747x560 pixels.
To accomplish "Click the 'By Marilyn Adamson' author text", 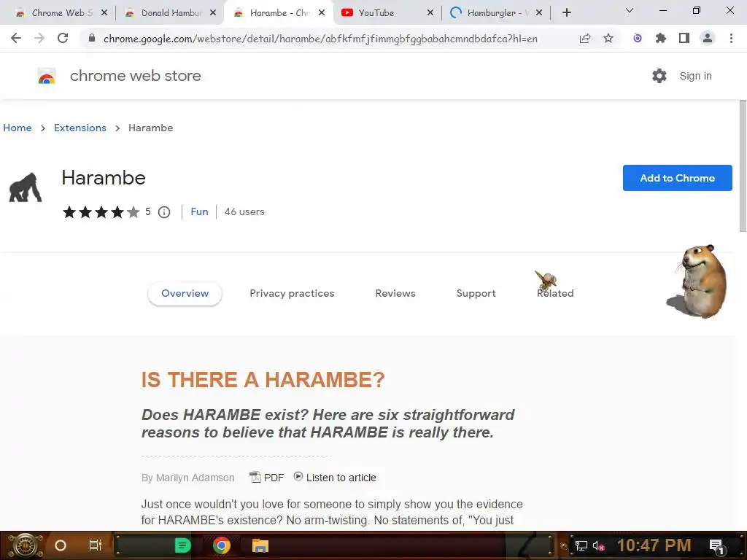I will [187, 478].
